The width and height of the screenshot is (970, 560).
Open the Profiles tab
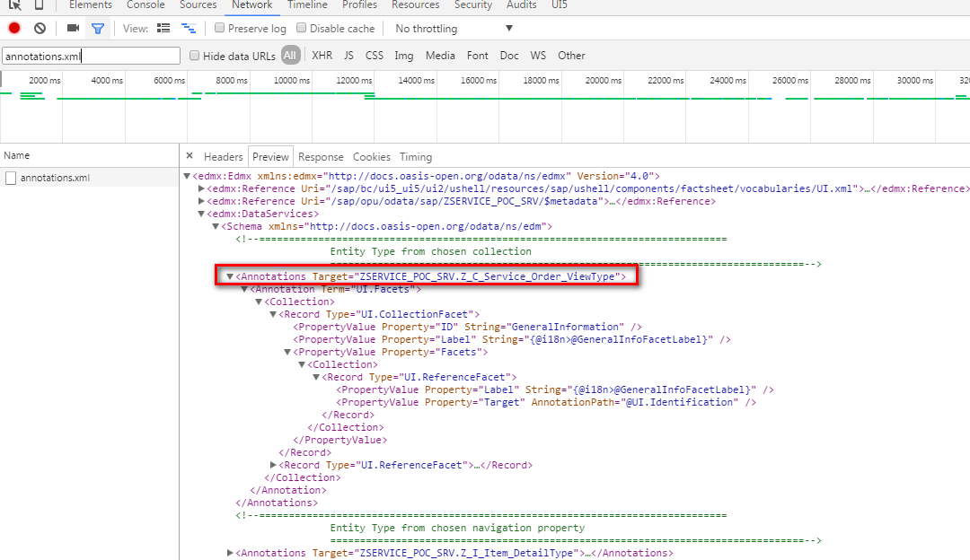(x=359, y=5)
